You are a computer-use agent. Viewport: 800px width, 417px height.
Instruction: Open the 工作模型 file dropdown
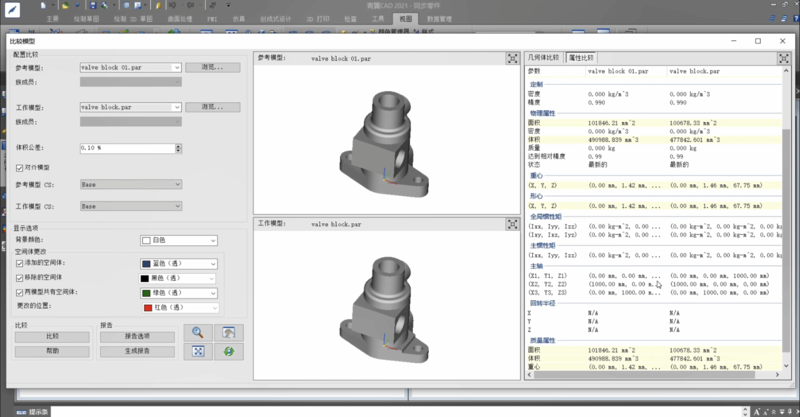pyautogui.click(x=176, y=106)
